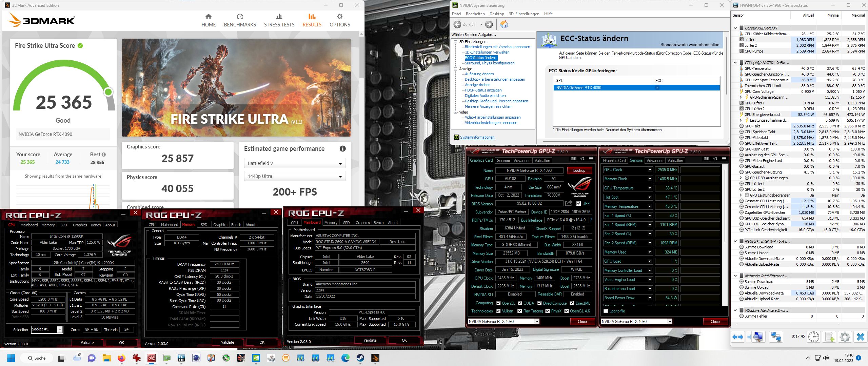Image resolution: width=868 pixels, height=366 pixels.
Task: Open GPU Clock sensor dropdown arrow
Action: [650, 170]
